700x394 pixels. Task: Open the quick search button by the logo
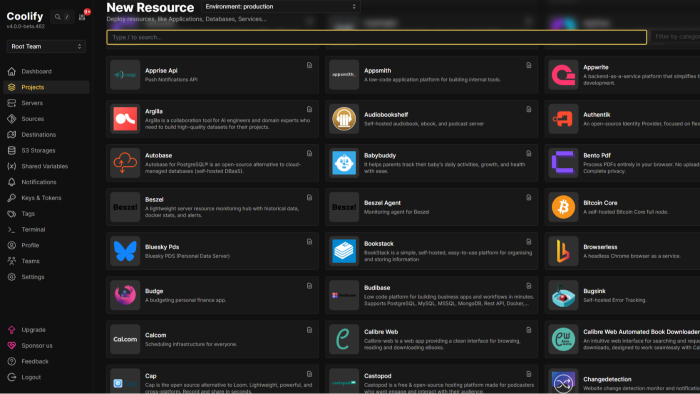(62, 17)
